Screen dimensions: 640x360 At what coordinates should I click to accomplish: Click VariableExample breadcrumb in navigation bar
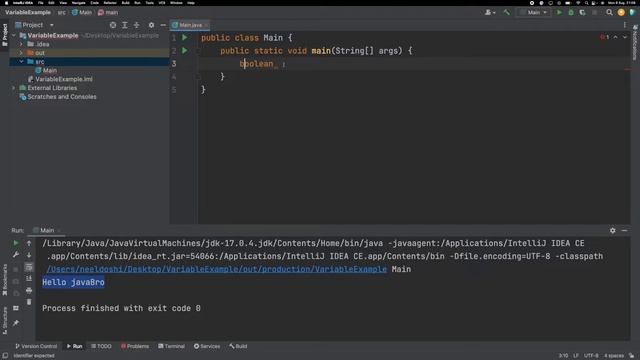[x=28, y=12]
